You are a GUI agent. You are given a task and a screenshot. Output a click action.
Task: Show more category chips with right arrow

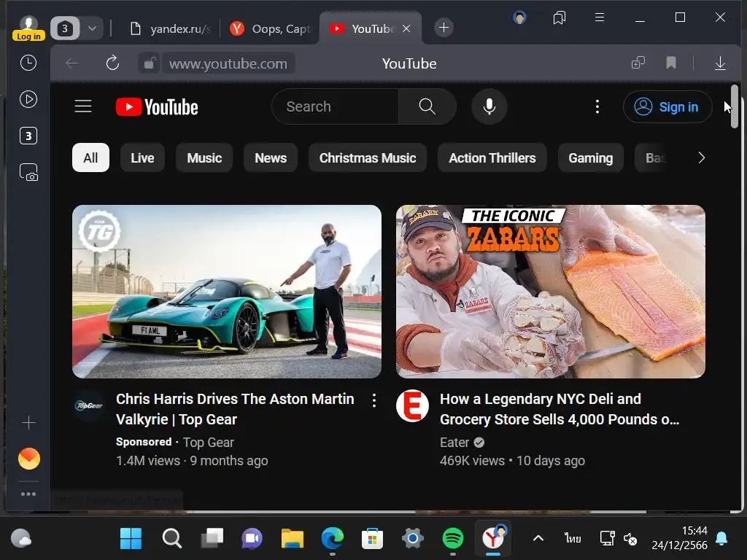[x=701, y=157]
